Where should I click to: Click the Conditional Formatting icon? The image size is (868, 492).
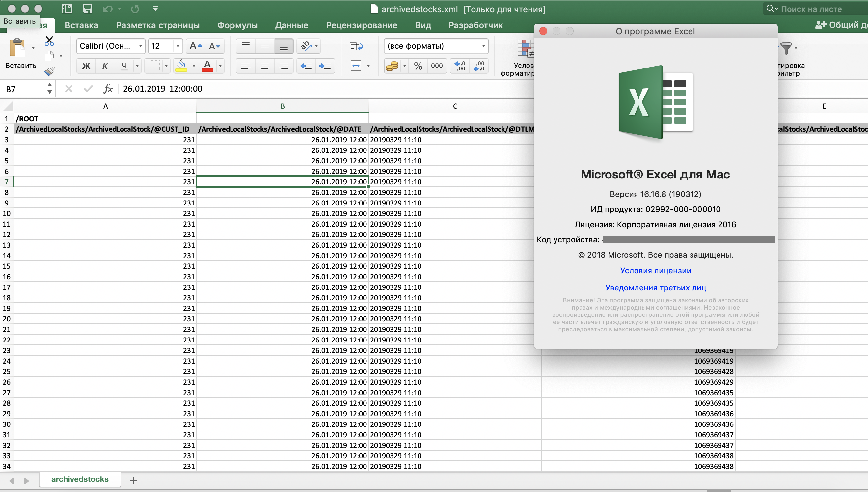(x=526, y=48)
